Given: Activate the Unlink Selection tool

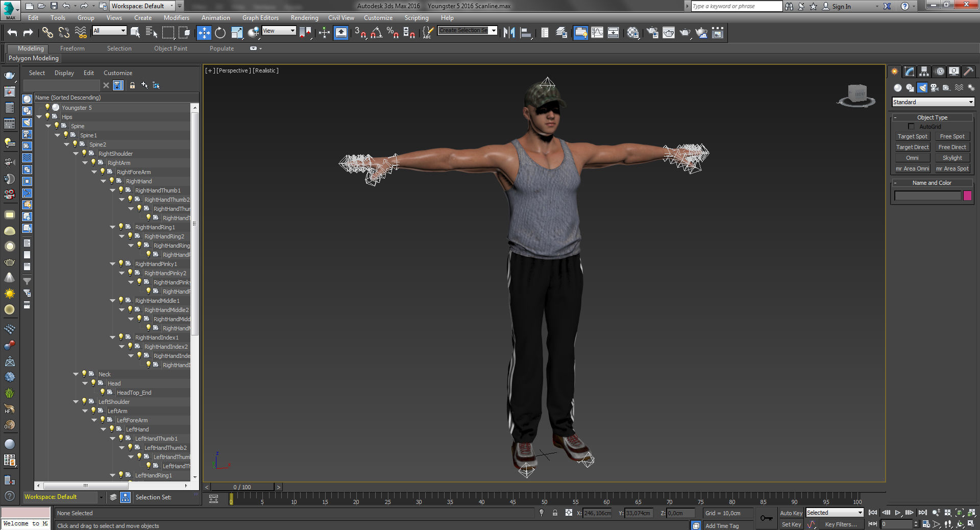Looking at the screenshot, I should [64, 33].
